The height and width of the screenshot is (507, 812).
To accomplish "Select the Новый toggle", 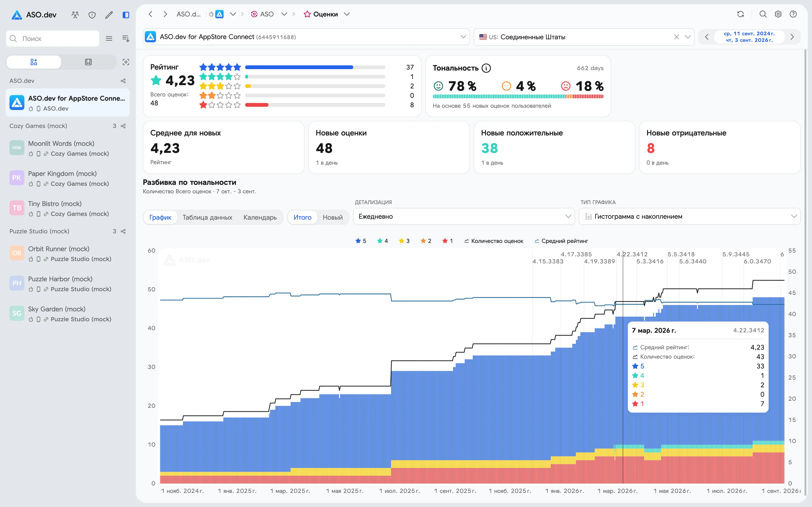I will point(333,217).
